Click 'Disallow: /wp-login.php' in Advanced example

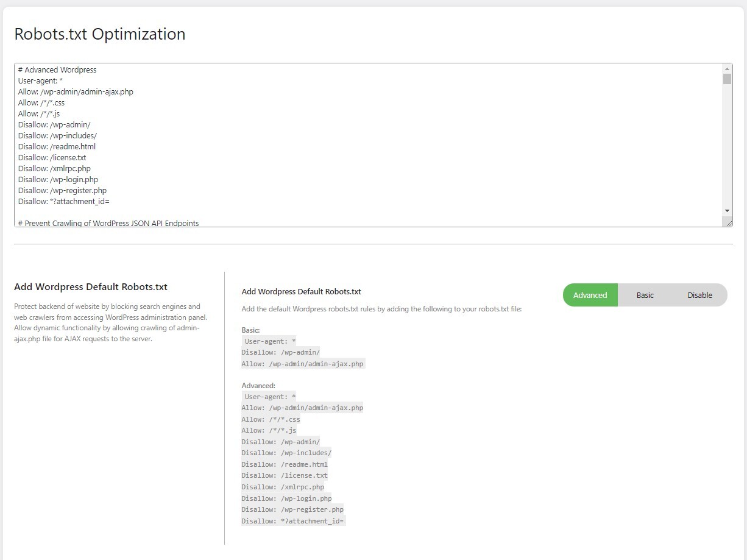tap(286, 498)
